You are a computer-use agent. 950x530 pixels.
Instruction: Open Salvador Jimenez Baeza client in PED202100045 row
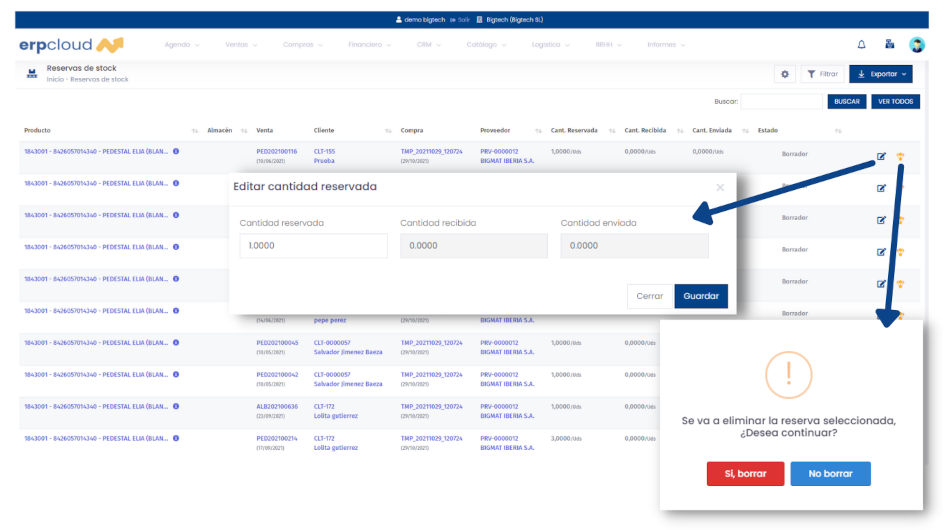348,352
